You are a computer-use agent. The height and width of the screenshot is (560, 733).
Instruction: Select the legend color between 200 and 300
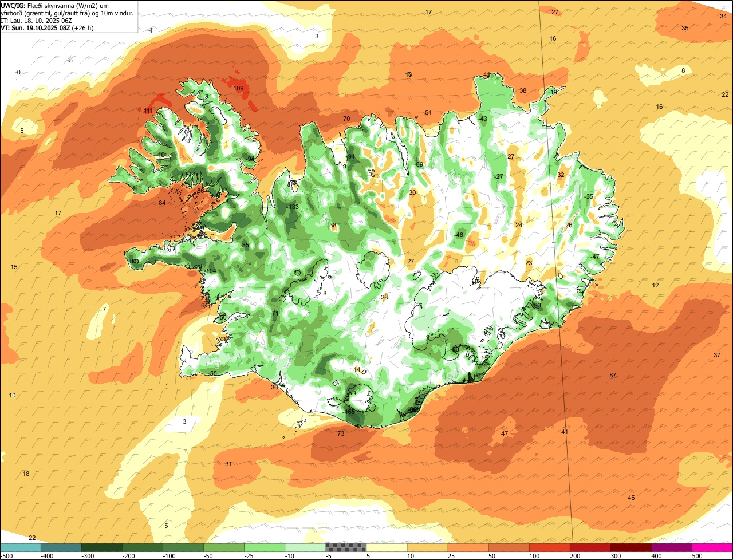590,547
